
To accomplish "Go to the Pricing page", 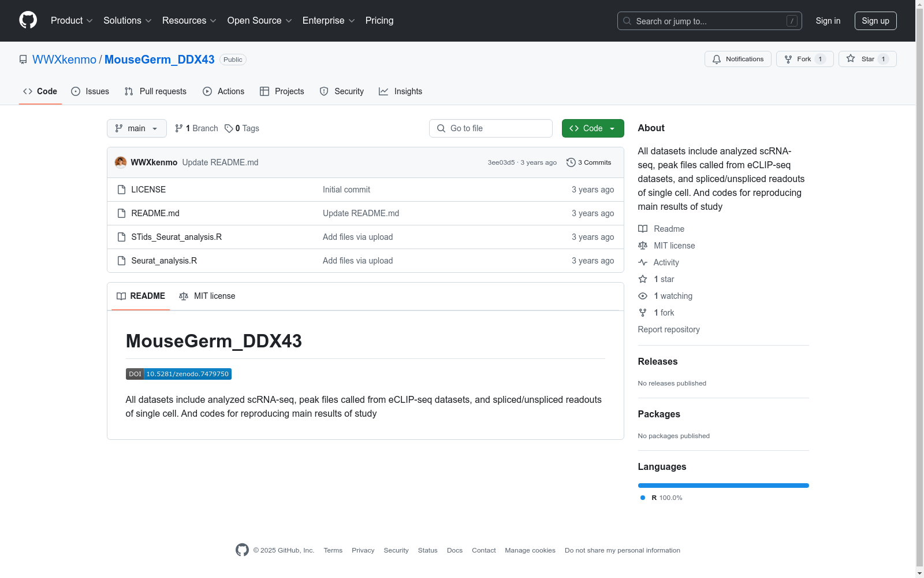I will click(x=379, y=21).
